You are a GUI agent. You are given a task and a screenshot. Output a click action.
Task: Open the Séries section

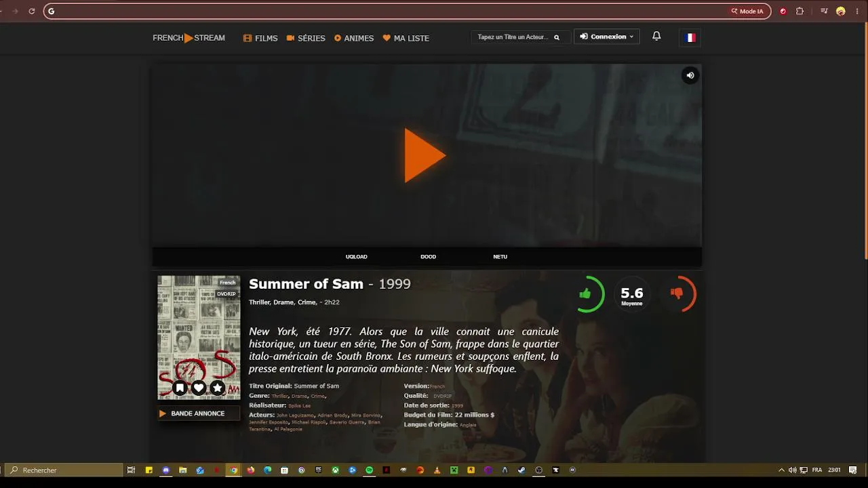pyautogui.click(x=306, y=38)
